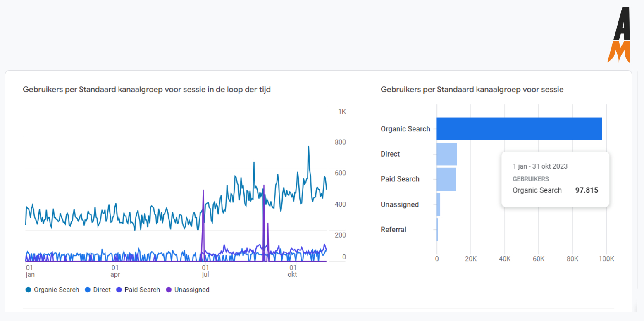Click the bar chart title text
This screenshot has width=644, height=321.
click(x=472, y=89)
